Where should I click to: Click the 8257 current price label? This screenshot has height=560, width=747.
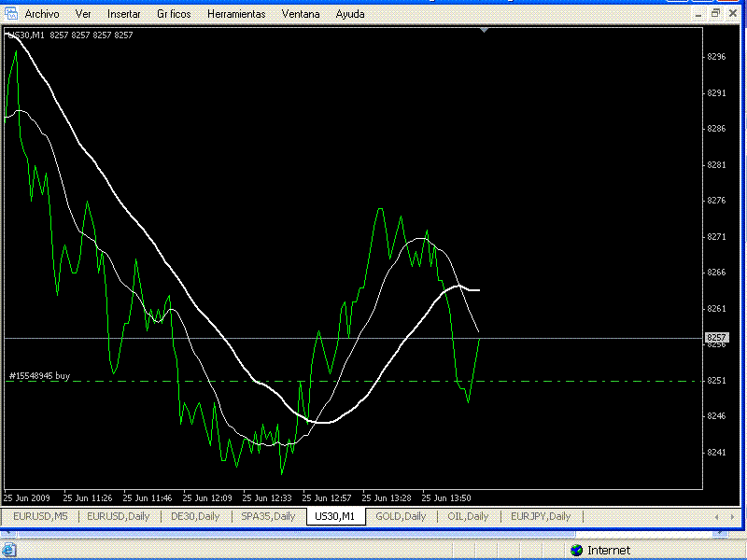(x=716, y=337)
